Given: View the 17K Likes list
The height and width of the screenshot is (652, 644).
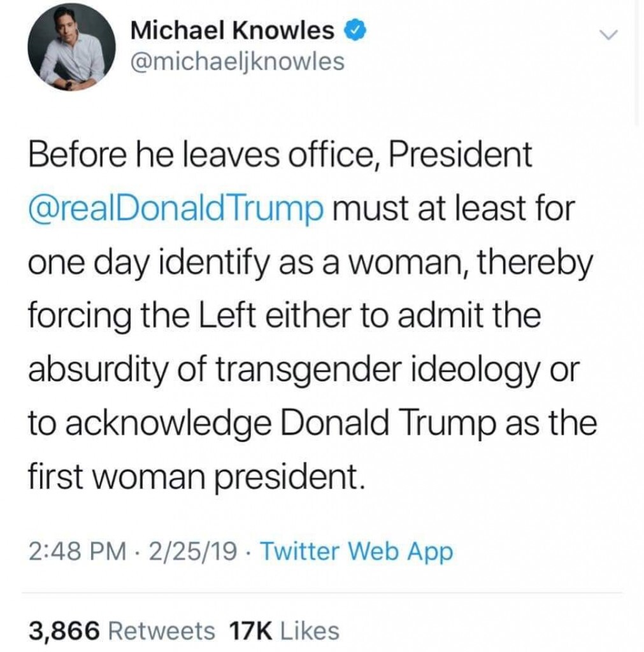Looking at the screenshot, I should pyautogui.click(x=285, y=630).
